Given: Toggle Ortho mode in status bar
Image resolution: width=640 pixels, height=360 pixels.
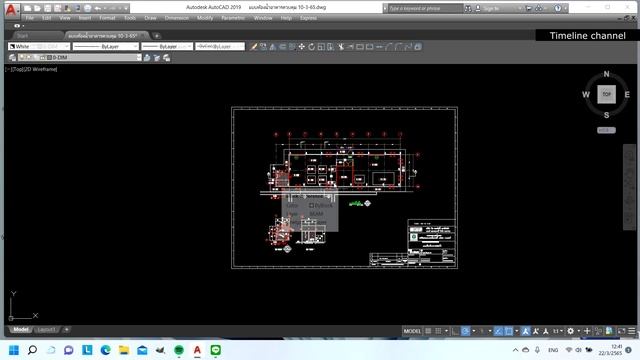Looking at the screenshot, I should coord(456,331).
